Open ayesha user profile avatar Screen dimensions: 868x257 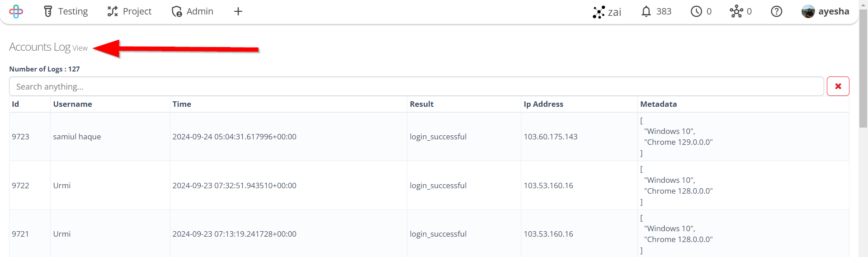coord(808,11)
